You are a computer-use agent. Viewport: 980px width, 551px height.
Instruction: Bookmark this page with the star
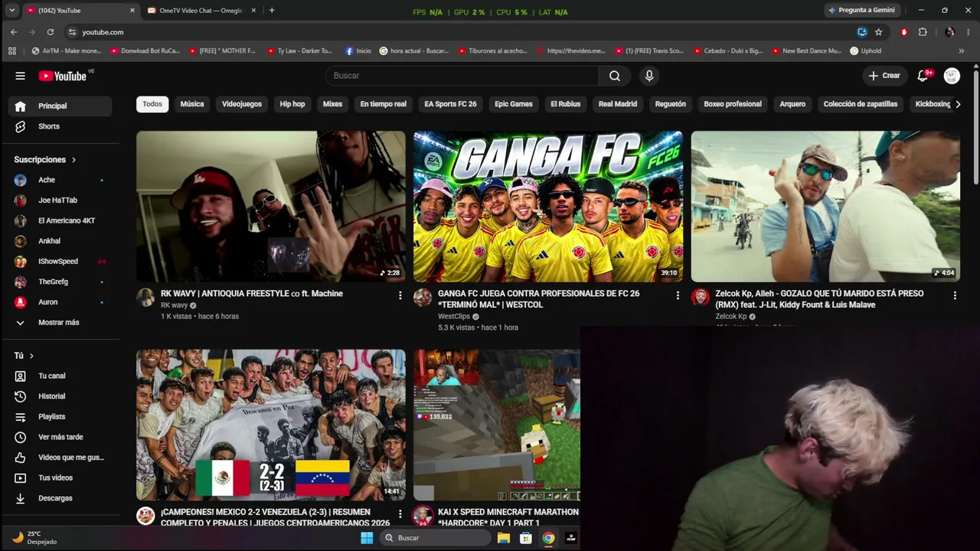click(x=878, y=32)
